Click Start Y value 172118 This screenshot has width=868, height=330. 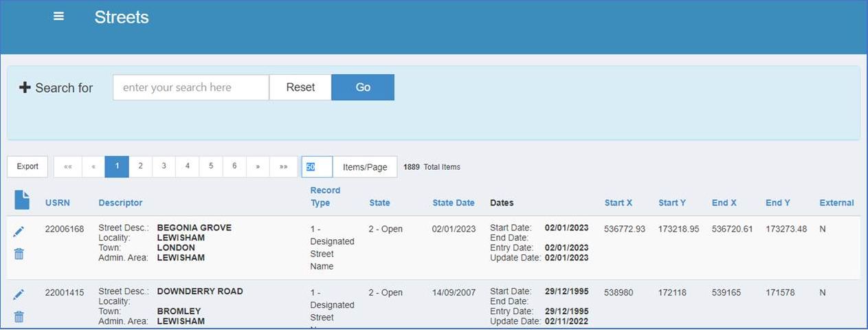[672, 292]
